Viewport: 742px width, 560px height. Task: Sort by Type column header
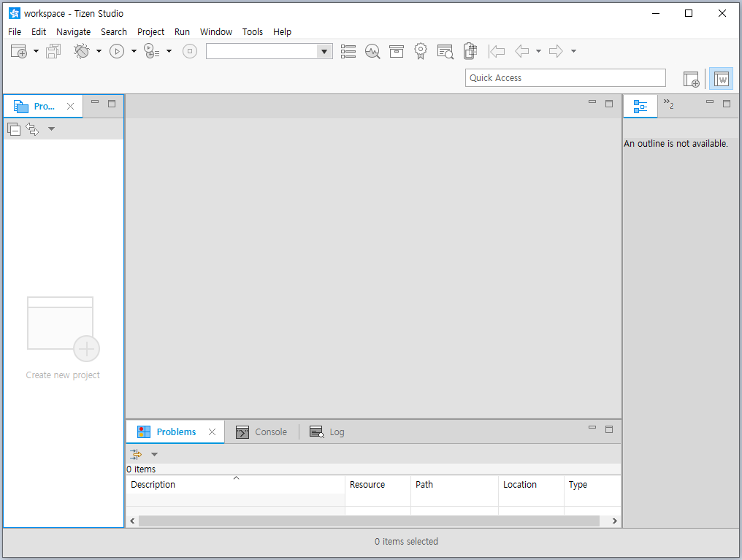(592, 484)
